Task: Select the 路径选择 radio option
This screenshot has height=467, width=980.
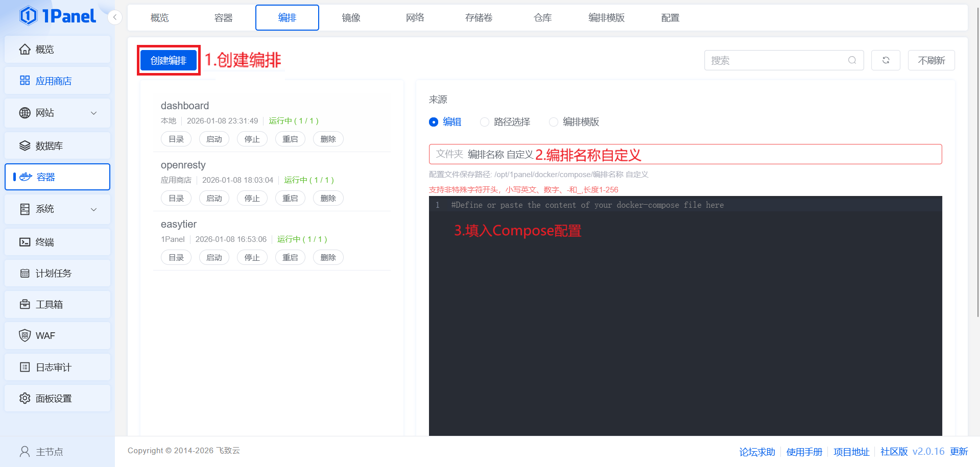Action: pos(485,122)
